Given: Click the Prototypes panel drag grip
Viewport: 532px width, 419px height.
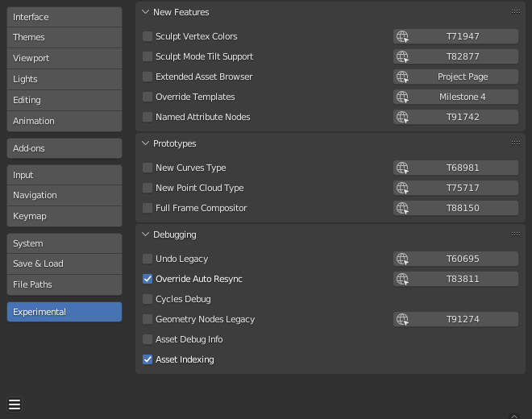Looking at the screenshot, I should [x=515, y=143].
